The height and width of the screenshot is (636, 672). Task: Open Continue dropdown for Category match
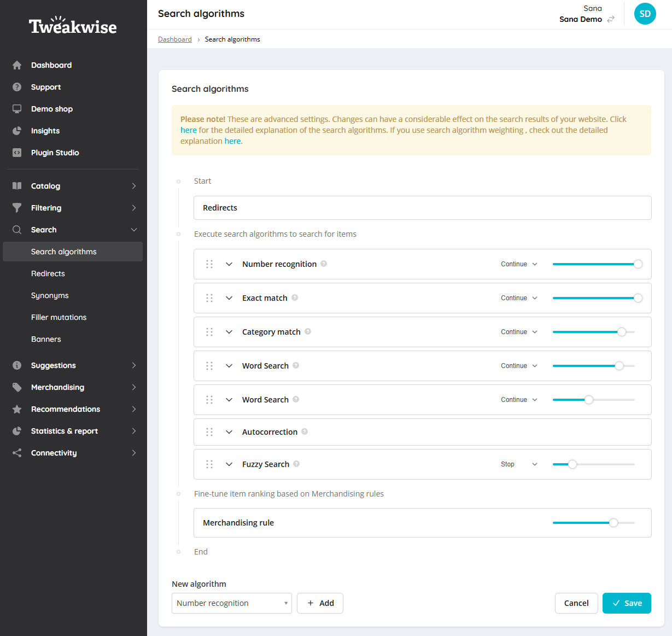tap(519, 332)
